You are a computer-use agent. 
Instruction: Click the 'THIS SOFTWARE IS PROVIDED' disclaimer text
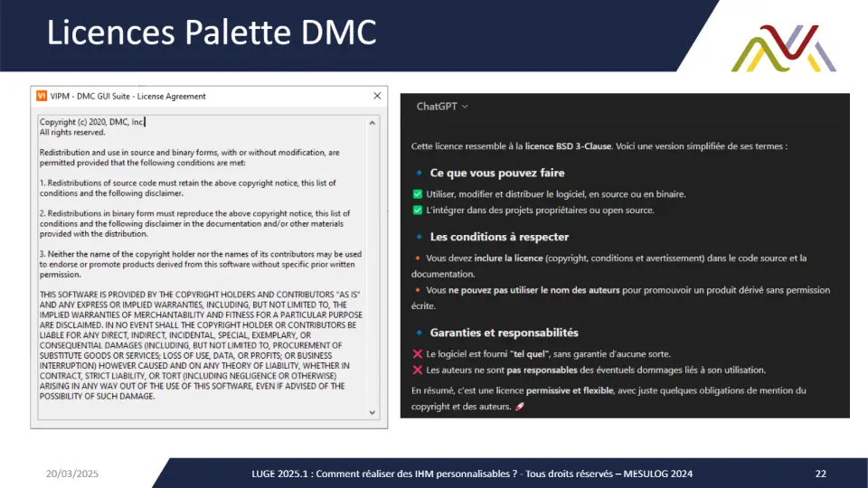pos(201,345)
